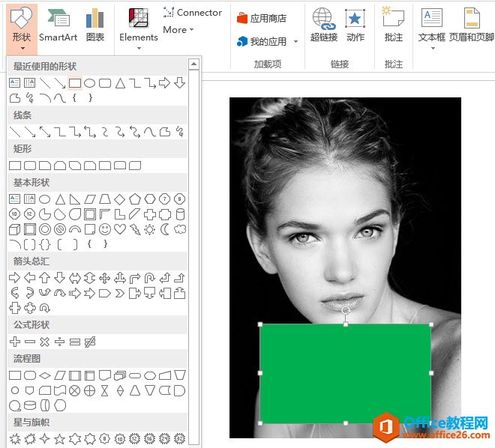Choose the not-equal equation shape
This screenshot has height=448, width=495.
pyautogui.click(x=89, y=342)
